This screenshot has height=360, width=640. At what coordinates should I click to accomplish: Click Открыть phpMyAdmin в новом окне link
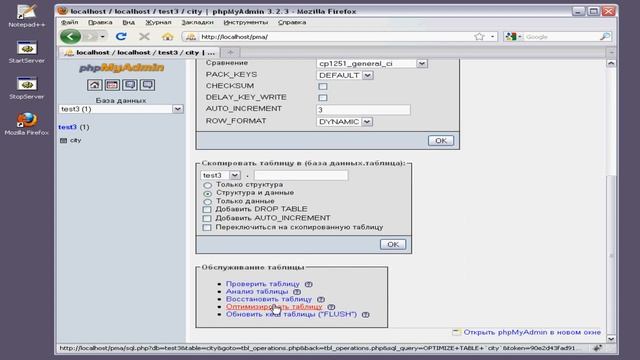coord(532,332)
